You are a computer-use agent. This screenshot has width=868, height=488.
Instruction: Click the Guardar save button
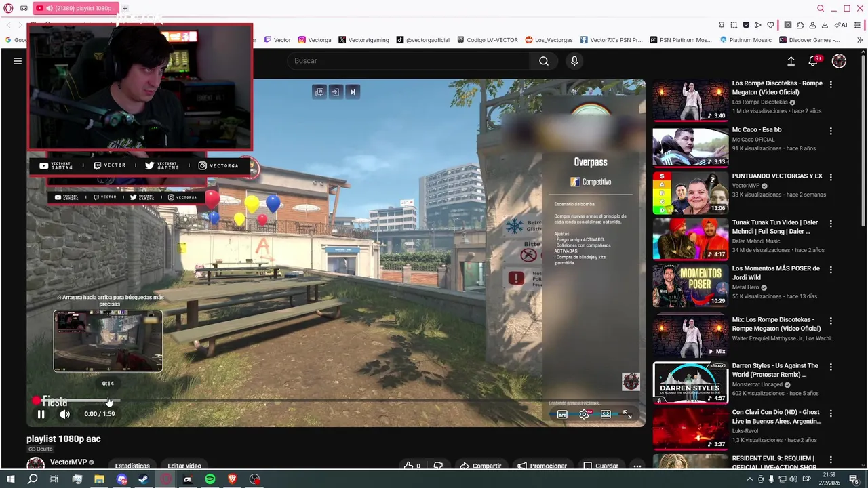600,466
